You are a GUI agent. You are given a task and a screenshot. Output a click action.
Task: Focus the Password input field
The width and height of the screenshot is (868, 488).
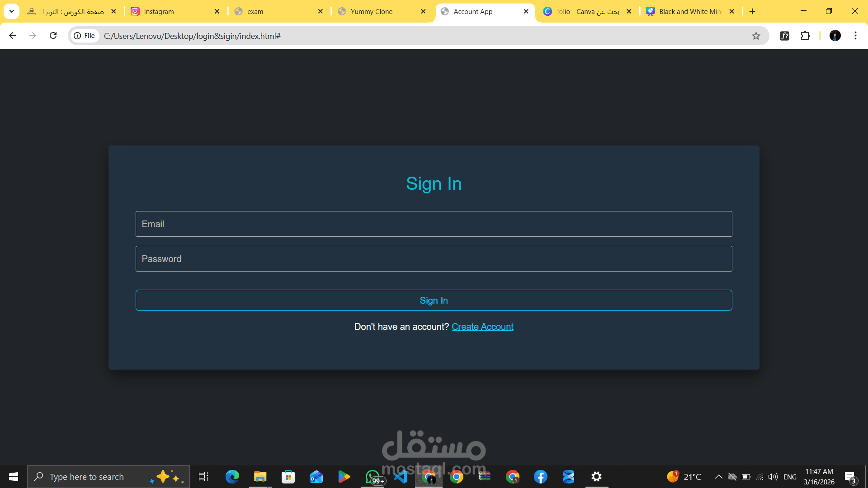(434, 259)
